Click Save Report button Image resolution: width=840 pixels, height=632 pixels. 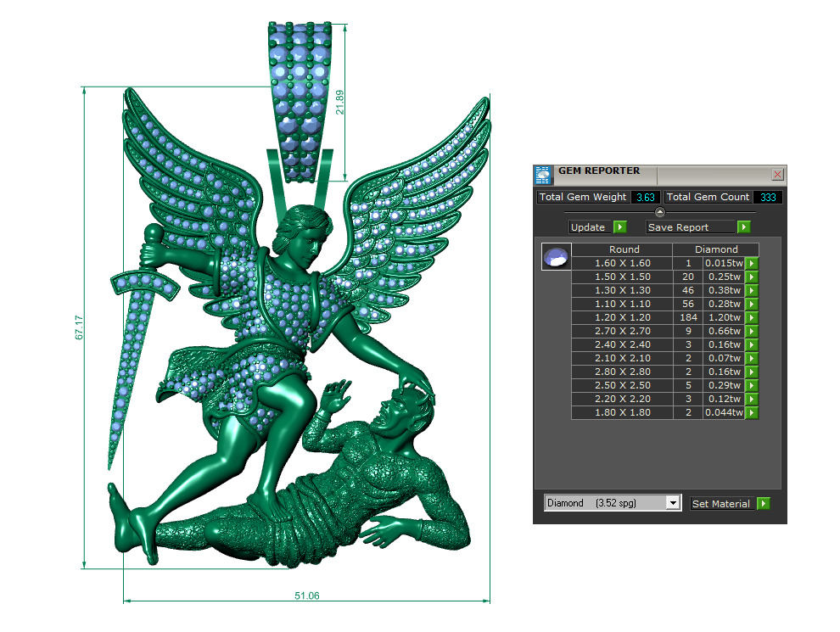tap(692, 227)
